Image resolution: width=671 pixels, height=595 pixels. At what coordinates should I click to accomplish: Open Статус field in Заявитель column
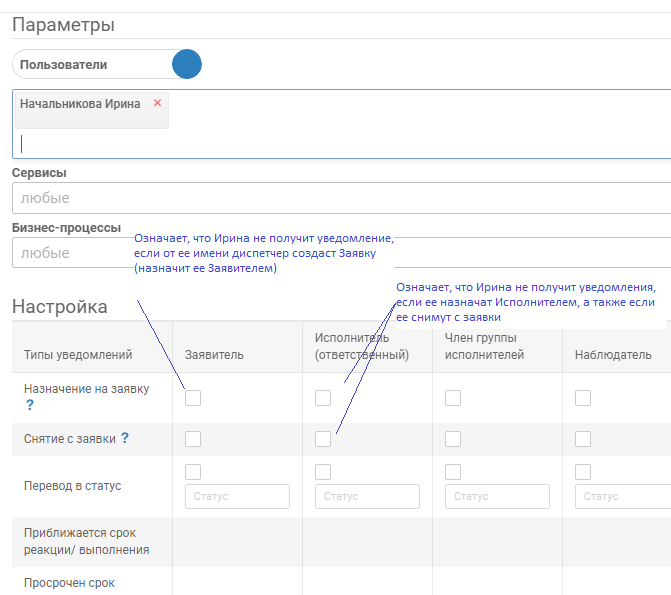[x=237, y=496]
